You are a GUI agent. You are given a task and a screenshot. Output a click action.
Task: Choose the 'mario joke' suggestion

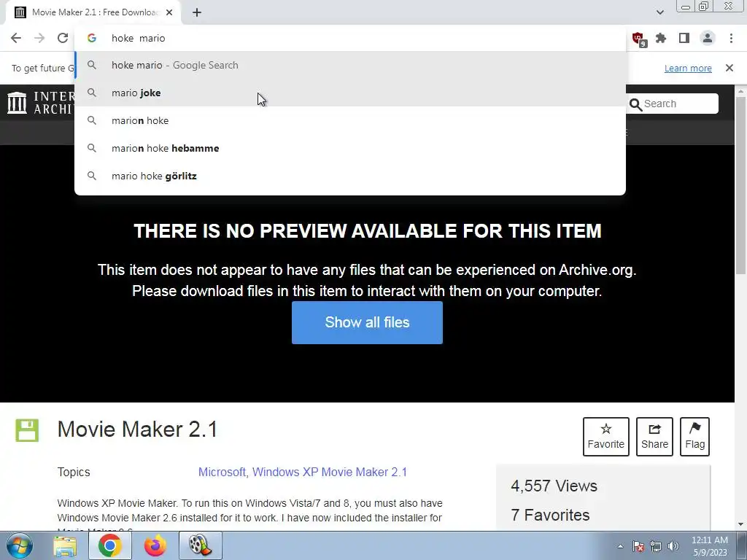pos(350,93)
